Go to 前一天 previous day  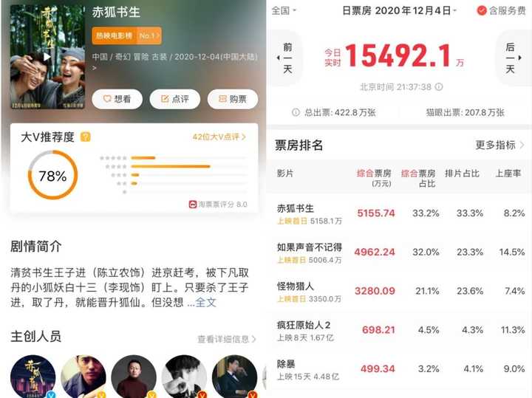pyautogui.click(x=286, y=58)
